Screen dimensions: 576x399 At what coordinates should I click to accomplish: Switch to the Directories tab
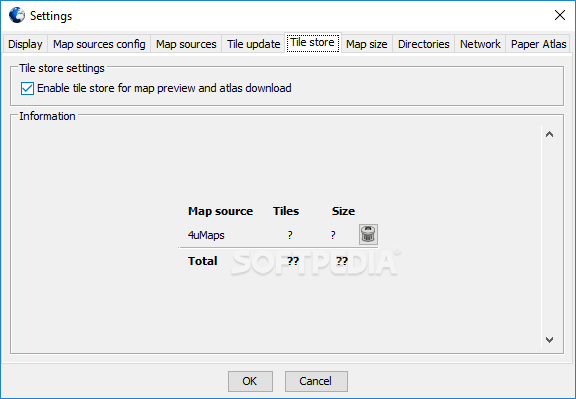pyautogui.click(x=424, y=44)
